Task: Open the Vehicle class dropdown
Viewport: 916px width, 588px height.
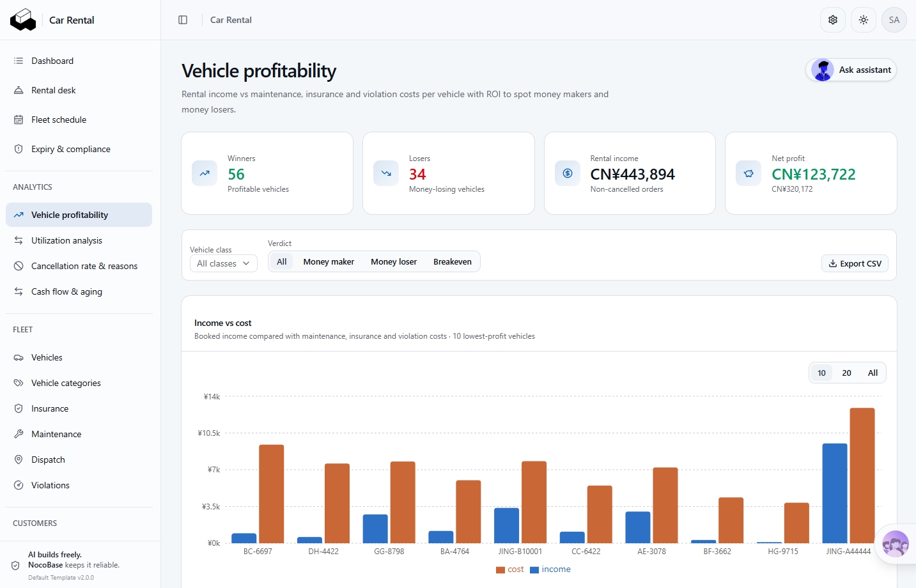Action: tap(224, 263)
